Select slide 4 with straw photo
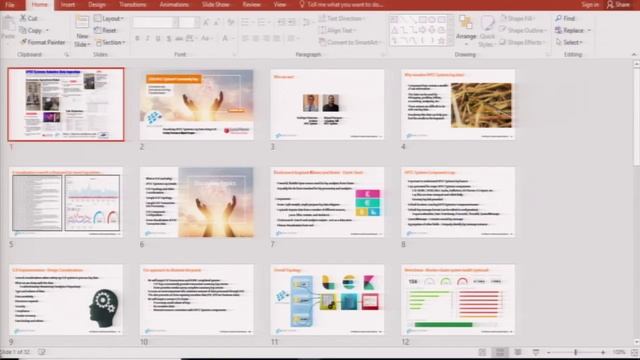Image resolution: width=640 pixels, height=360 pixels. tap(458, 105)
